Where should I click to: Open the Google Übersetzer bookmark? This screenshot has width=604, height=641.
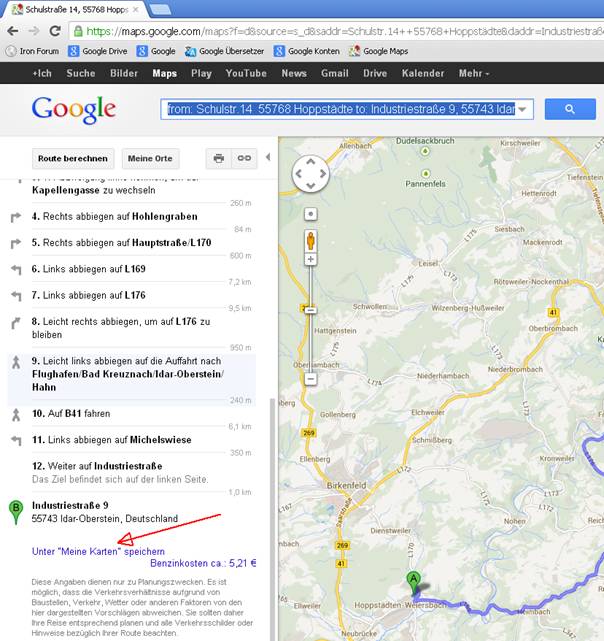tap(224, 51)
